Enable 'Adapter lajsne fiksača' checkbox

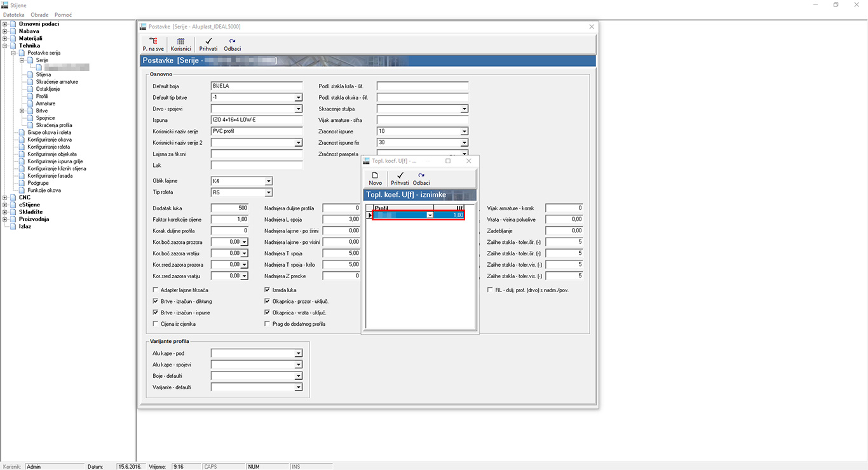tap(156, 290)
